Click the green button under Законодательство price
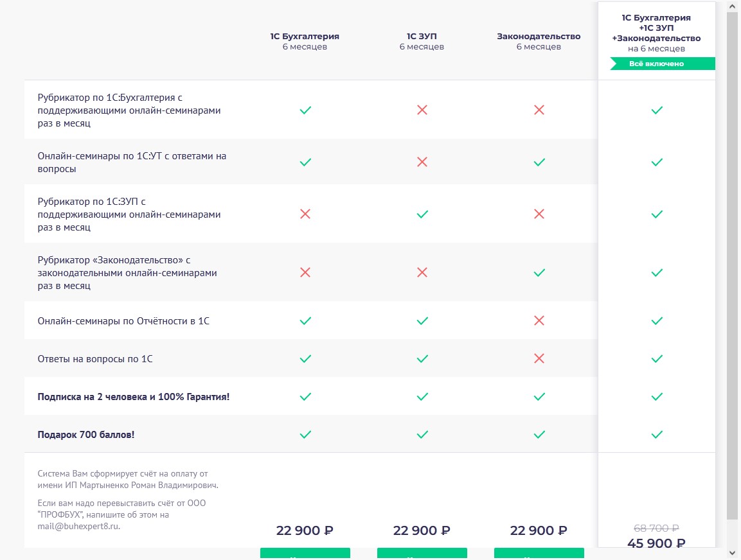Screen dimensions: 741x560 pos(539,554)
